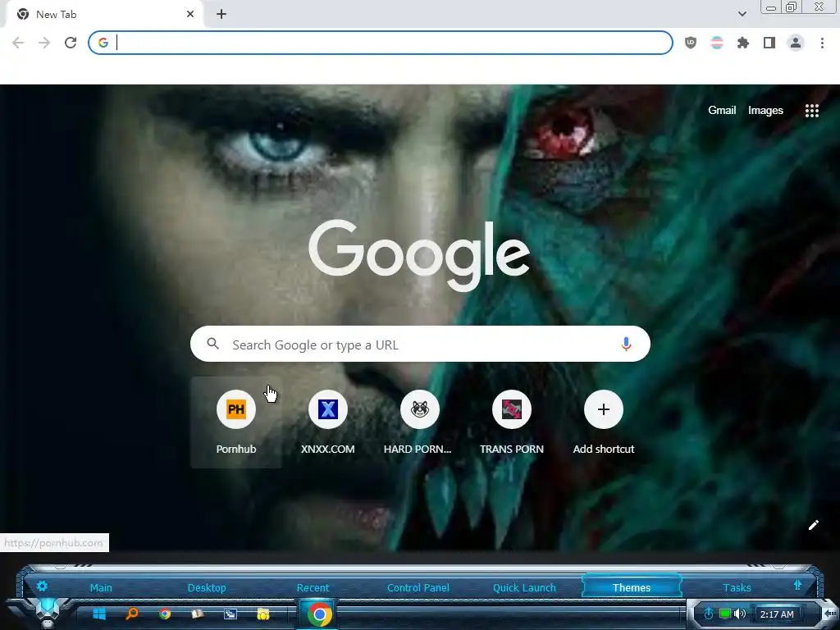Open the panda-icon HARD PORN shortcut
840x630 pixels.
click(420, 422)
